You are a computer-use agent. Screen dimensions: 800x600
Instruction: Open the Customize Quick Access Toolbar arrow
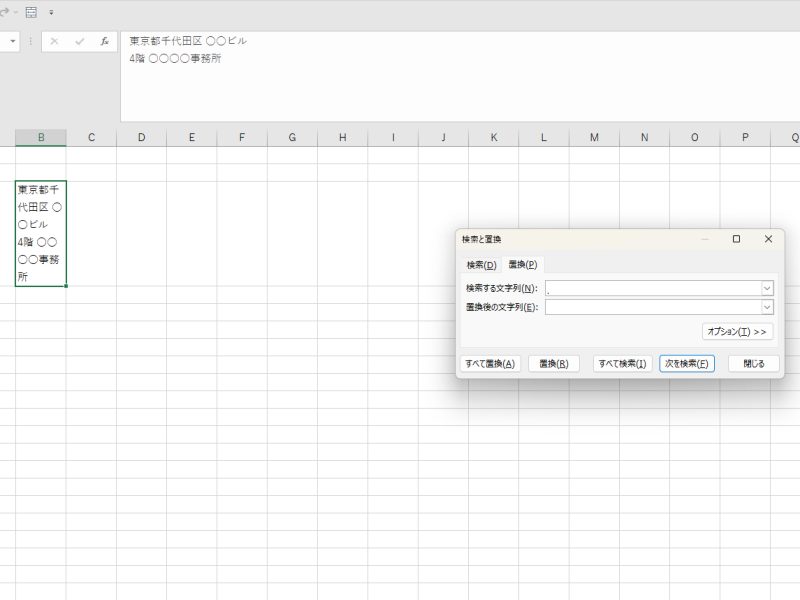click(51, 12)
